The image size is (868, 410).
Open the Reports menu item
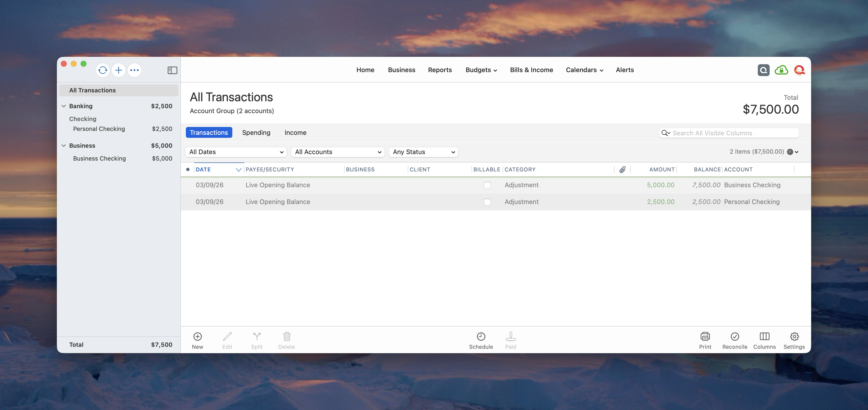(x=440, y=70)
